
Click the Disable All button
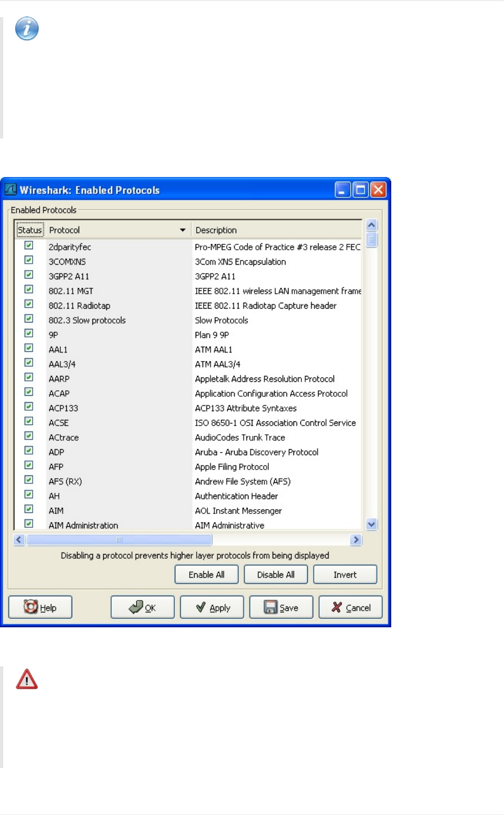point(276,574)
